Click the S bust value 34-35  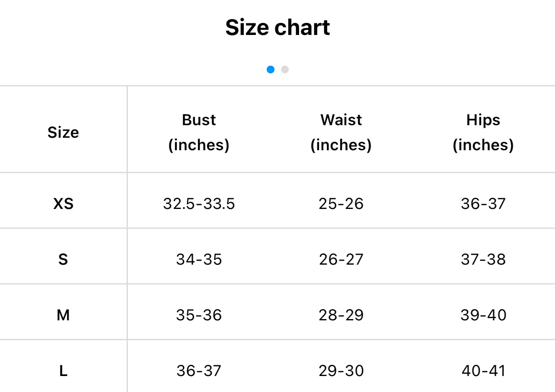[199, 259]
